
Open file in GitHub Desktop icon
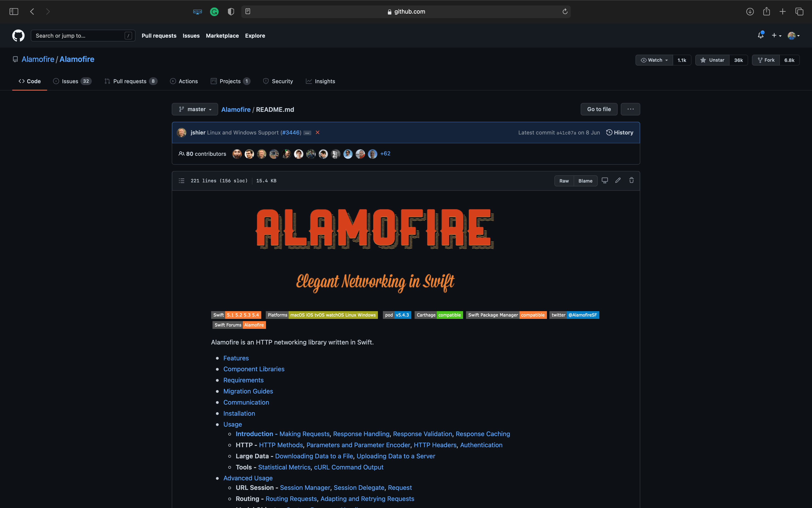(x=605, y=181)
